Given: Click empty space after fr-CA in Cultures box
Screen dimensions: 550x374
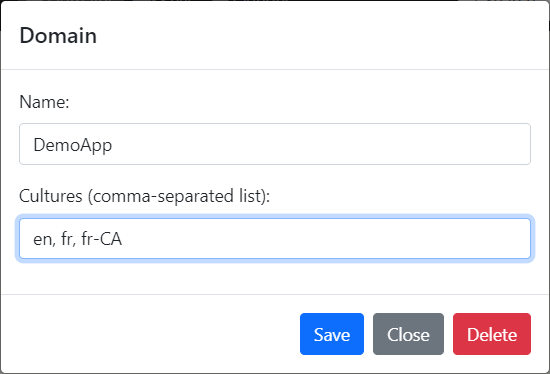Looking at the screenshot, I should [x=323, y=239].
